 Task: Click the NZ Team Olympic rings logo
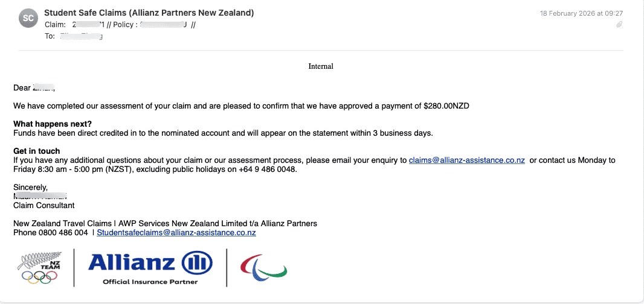coord(39,269)
